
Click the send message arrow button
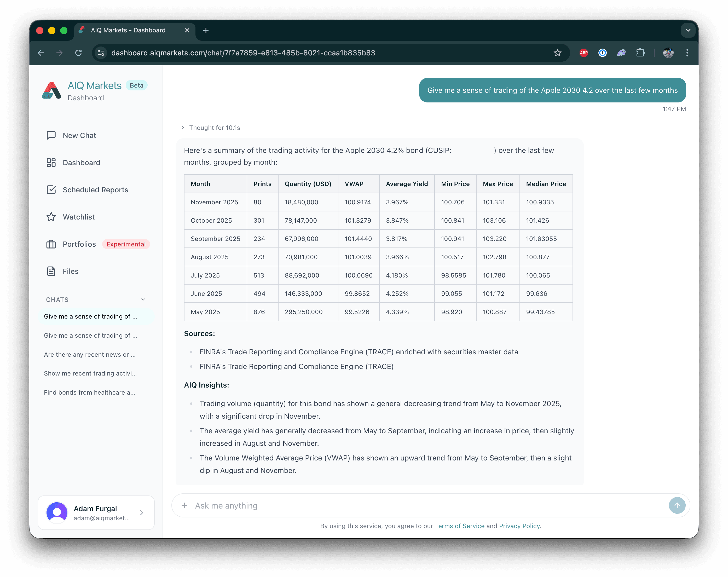click(x=677, y=505)
